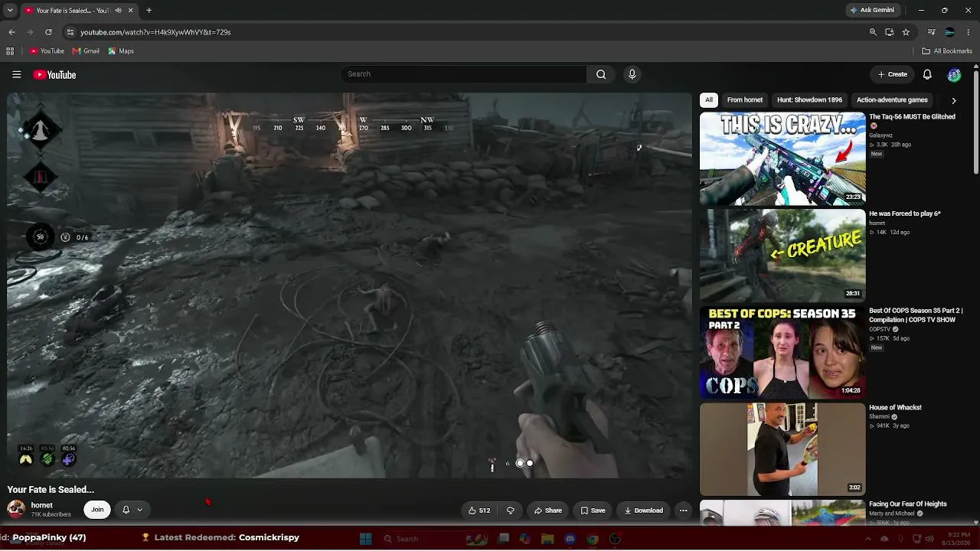Open the Gmail bookmark
The height and width of the screenshot is (551, 980).
coord(86,51)
